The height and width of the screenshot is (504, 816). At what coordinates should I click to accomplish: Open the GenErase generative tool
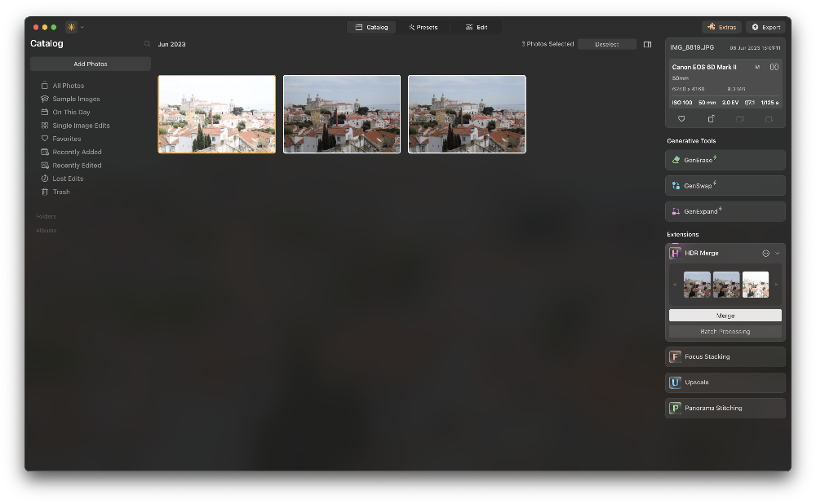click(725, 160)
